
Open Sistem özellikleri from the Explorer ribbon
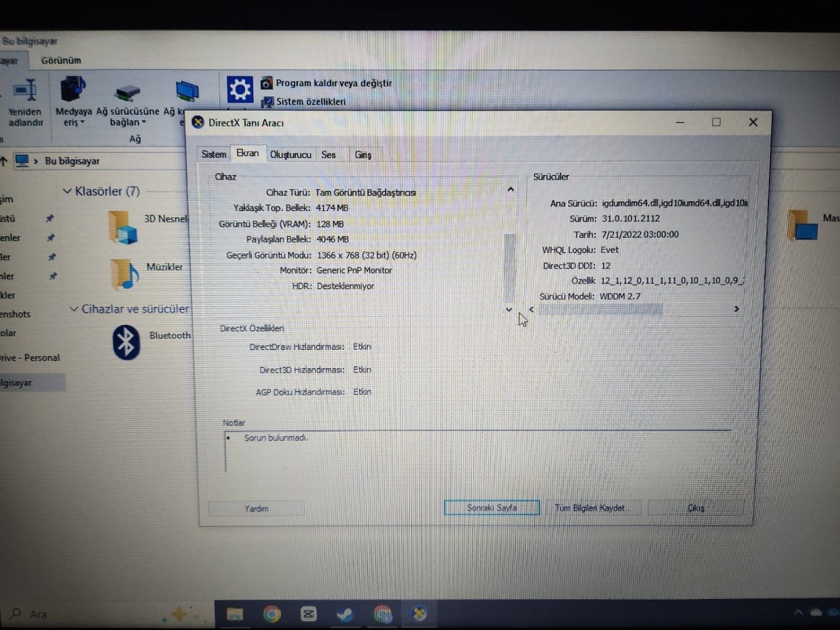[304, 101]
